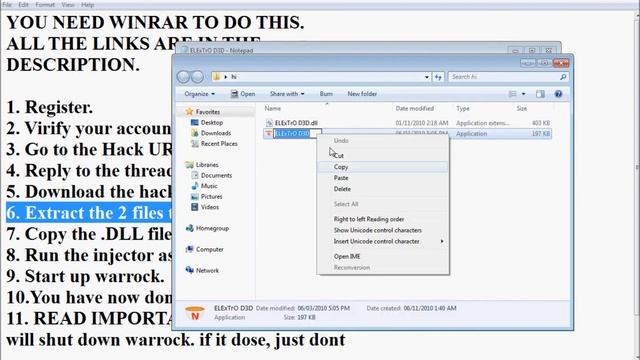Choose Delete from the context menu
The width and height of the screenshot is (640, 360).
pos(383,189)
